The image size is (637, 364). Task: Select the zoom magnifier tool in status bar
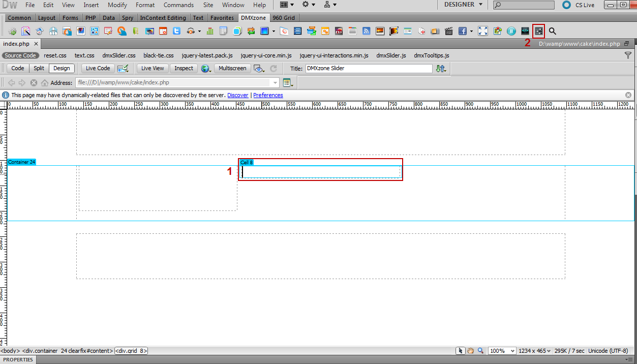tap(480, 351)
